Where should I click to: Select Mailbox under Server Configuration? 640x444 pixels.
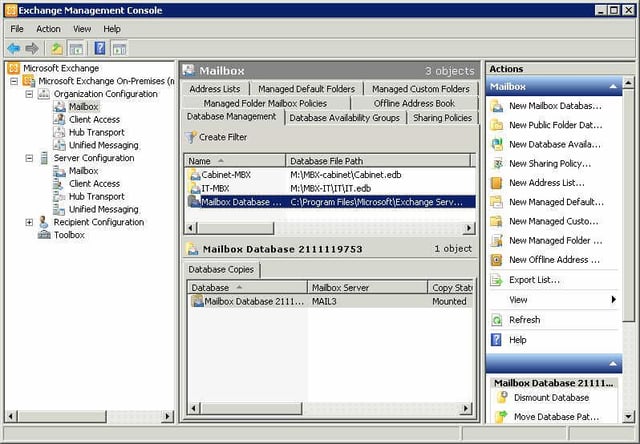(x=83, y=171)
